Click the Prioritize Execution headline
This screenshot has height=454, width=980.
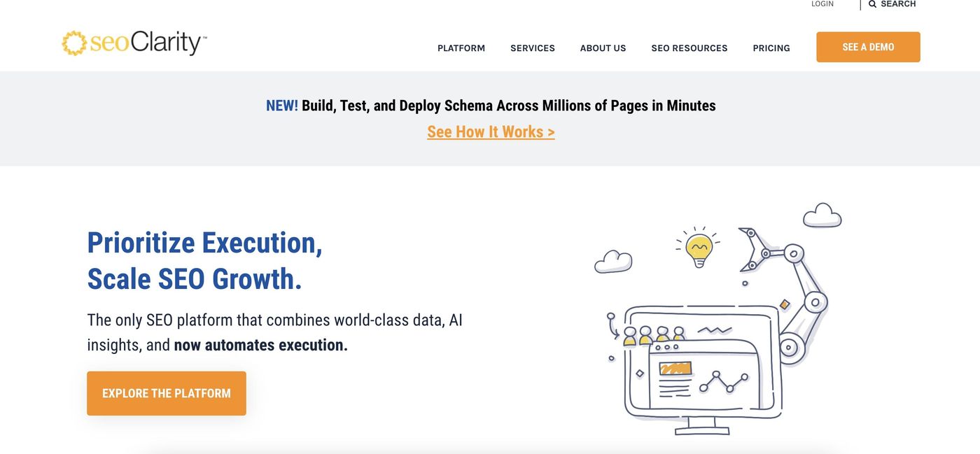coord(204,260)
